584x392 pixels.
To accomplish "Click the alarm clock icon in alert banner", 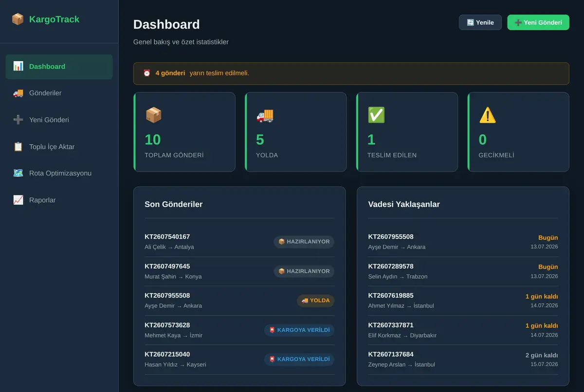I will 147,73.
